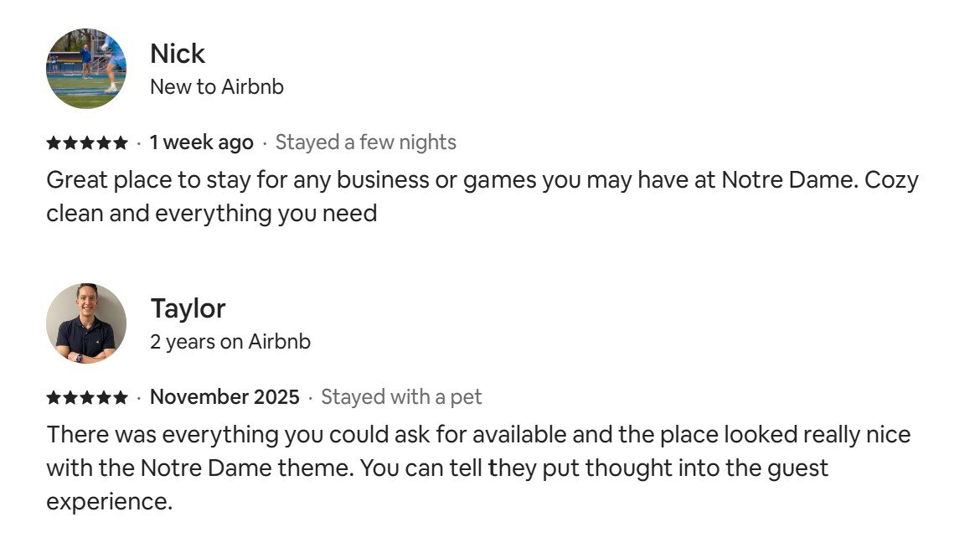Click the line 'clean and everything you need'
Image resolution: width=980 pixels, height=548 pixels.
pyautogui.click(x=212, y=214)
